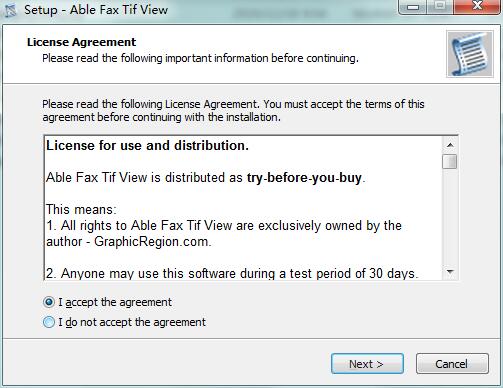Image resolution: width=503 pixels, height=388 pixels.
Task: Click inside the license agreement text box
Action: (x=243, y=208)
